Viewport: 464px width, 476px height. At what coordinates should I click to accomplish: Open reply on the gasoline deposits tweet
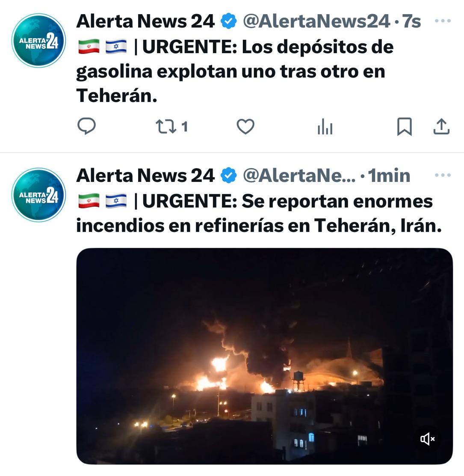tap(87, 126)
